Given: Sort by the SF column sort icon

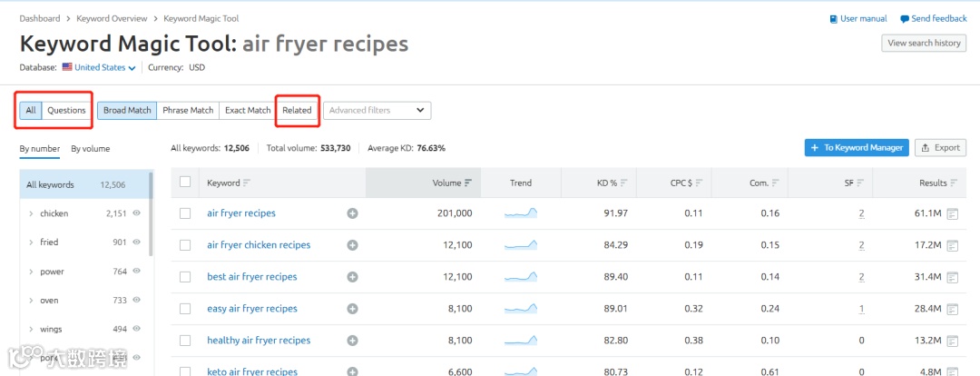Looking at the screenshot, I should [x=860, y=183].
